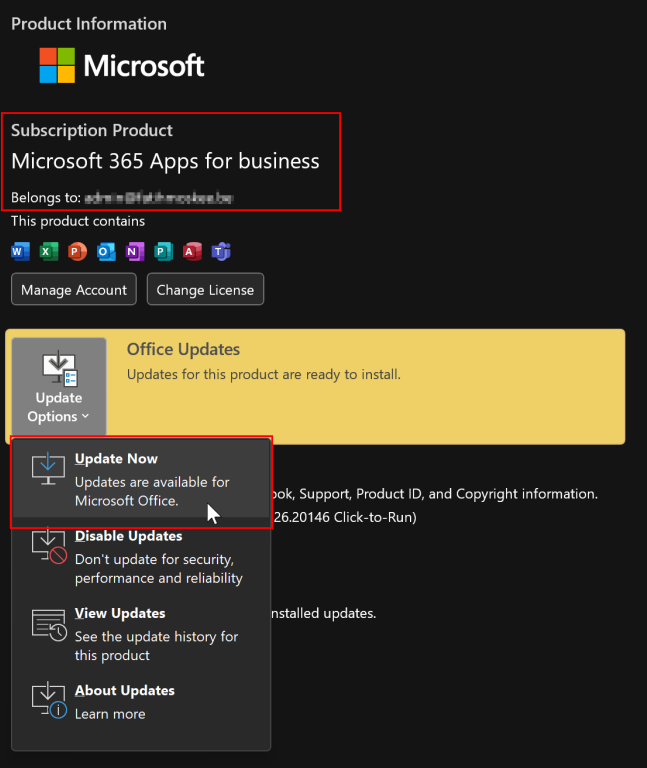This screenshot has width=647, height=768.
Task: Click the Microsoft four-color logo
Action: [57, 65]
